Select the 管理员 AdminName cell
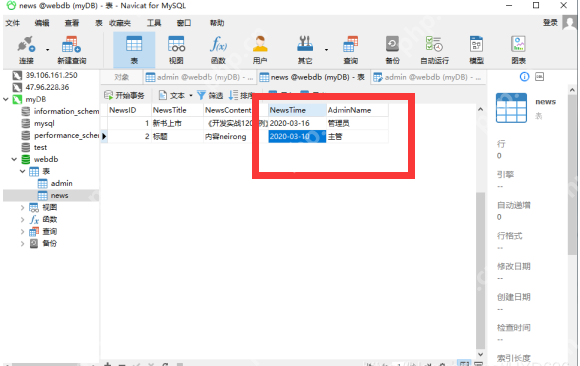580x366 pixels. [357, 123]
